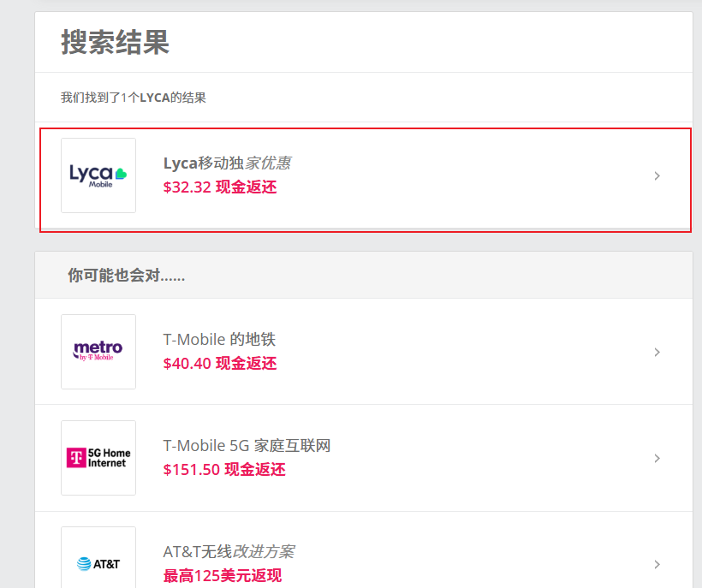Screen dimensions: 702x588
Task: Expand the T-Mobile 5G 家庭互联网 row chevron
Action: pyautogui.click(x=657, y=458)
